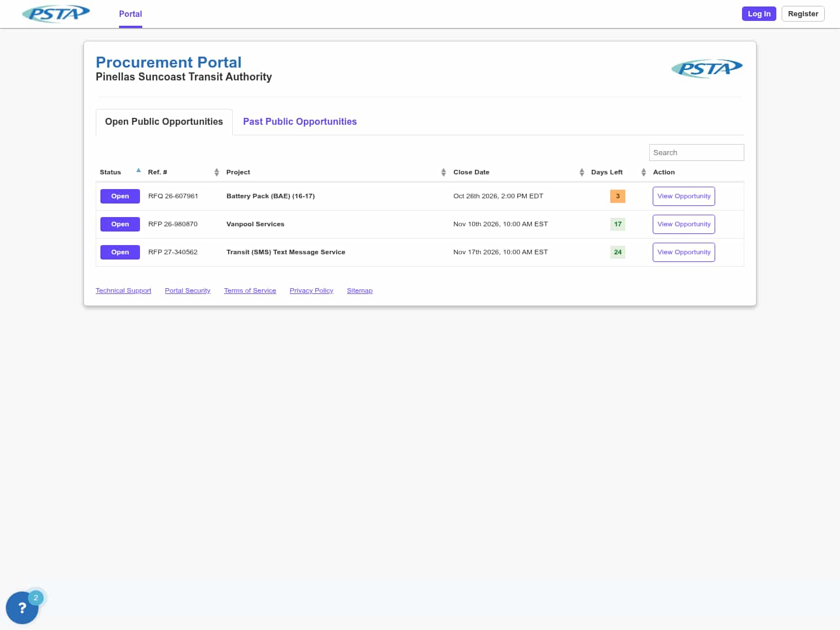Sort the table by Project column
Image resolution: width=840 pixels, height=630 pixels.
tap(443, 172)
